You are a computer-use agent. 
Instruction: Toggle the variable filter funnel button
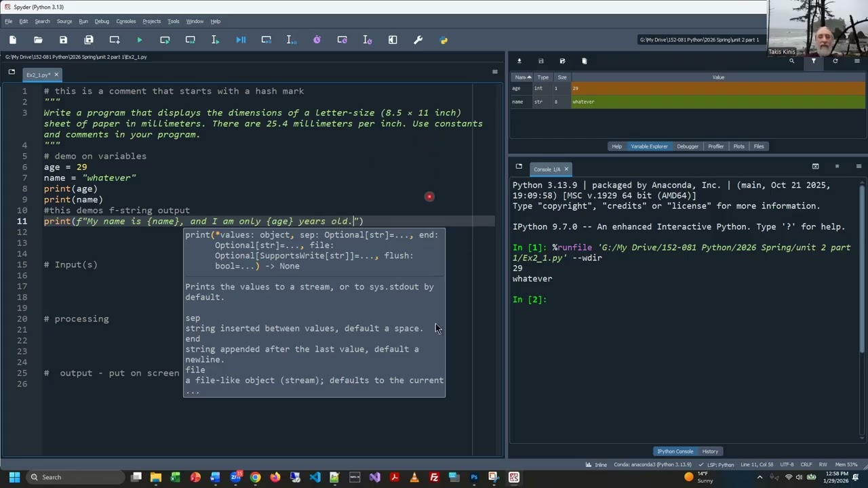pos(813,61)
